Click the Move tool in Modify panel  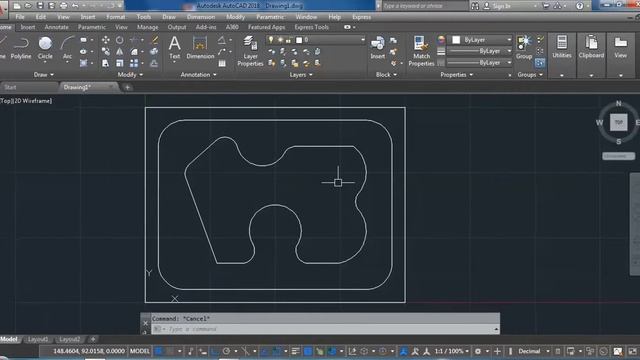click(x=105, y=40)
